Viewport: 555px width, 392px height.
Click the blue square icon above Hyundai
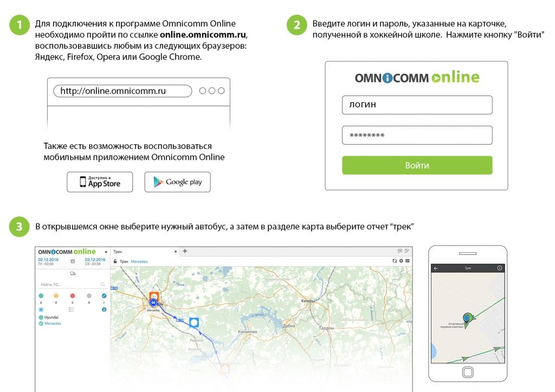(41, 310)
